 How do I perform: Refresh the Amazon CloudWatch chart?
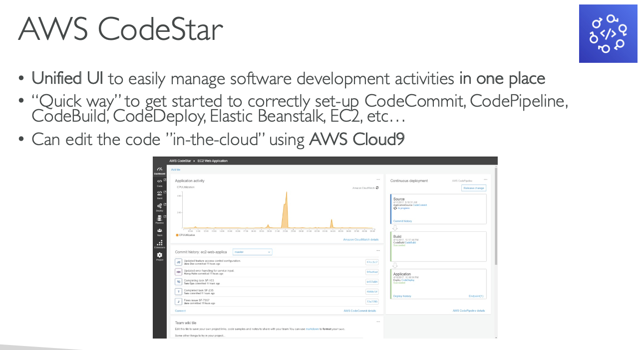coord(377,188)
